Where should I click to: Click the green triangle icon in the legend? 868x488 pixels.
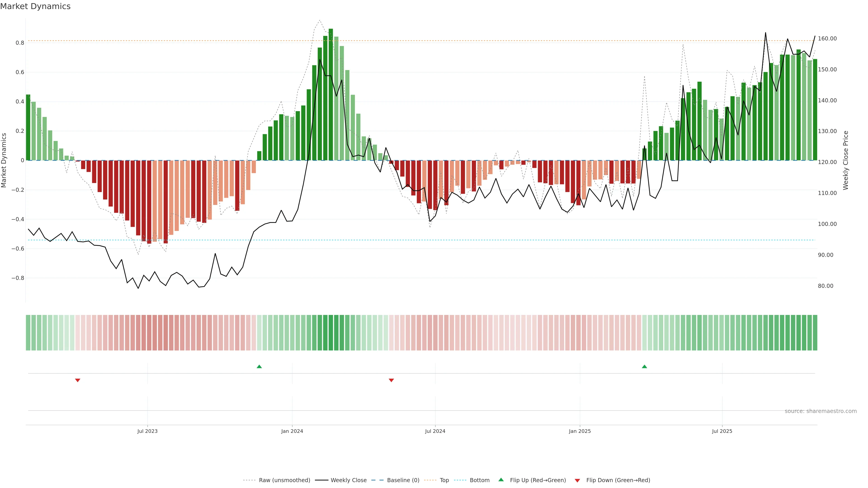[x=501, y=480]
